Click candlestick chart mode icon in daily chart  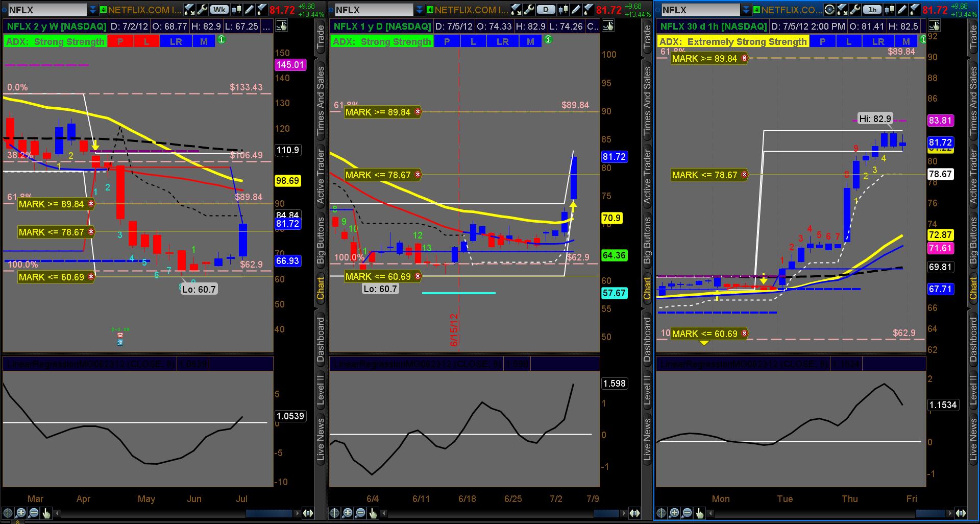click(563, 9)
